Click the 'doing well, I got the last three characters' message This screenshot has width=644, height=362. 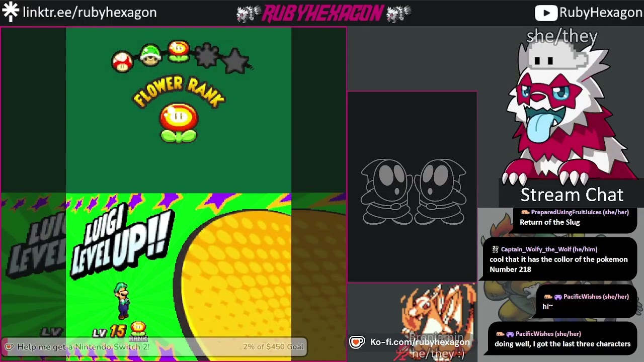562,344
